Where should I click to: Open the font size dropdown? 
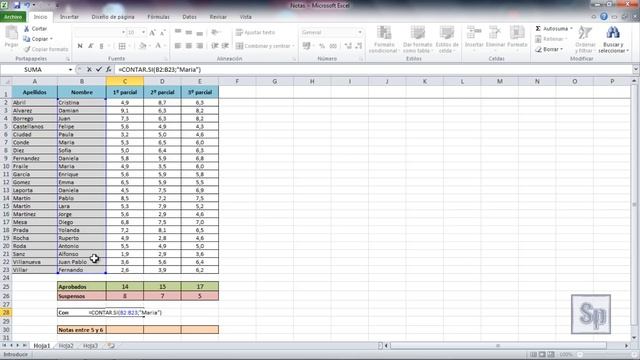(x=143, y=32)
